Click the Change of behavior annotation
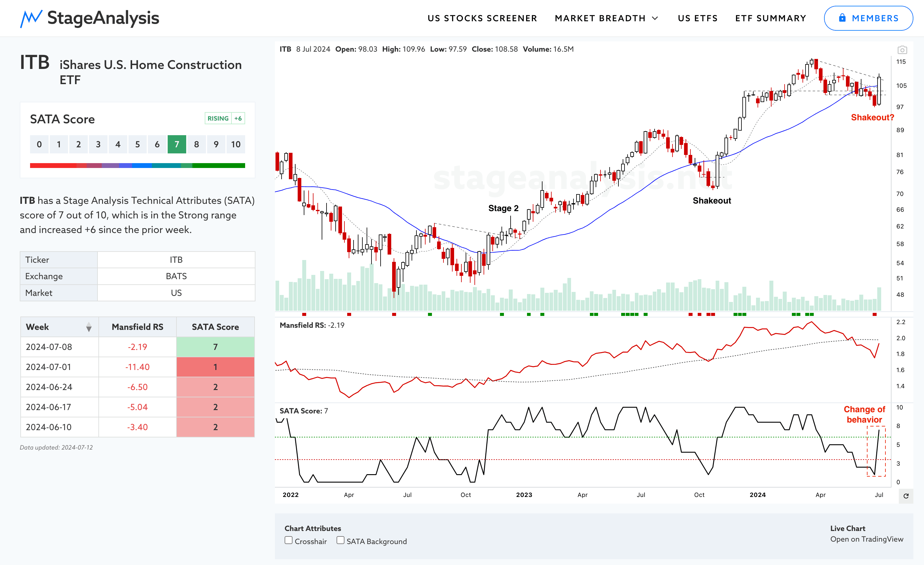The image size is (924, 565). pos(864,414)
